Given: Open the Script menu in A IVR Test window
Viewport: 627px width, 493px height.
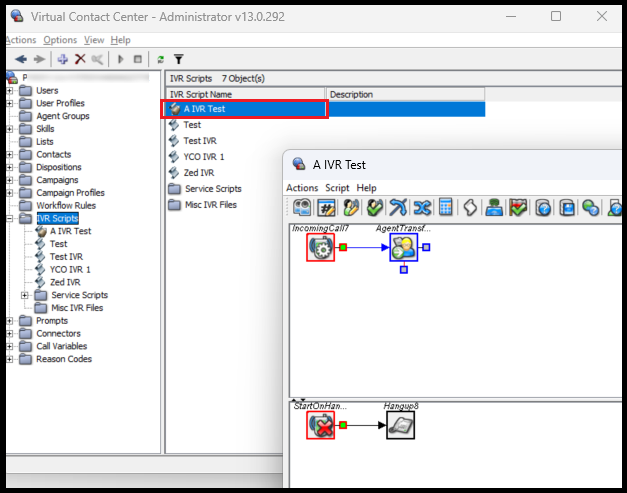Looking at the screenshot, I should (337, 188).
